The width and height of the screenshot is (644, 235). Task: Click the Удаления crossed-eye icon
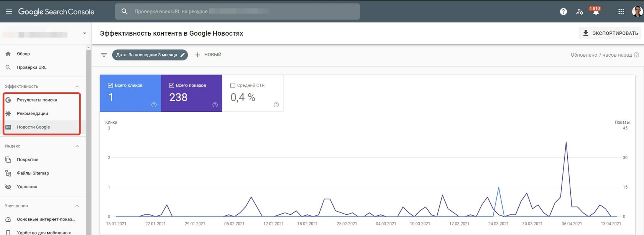coord(8,187)
